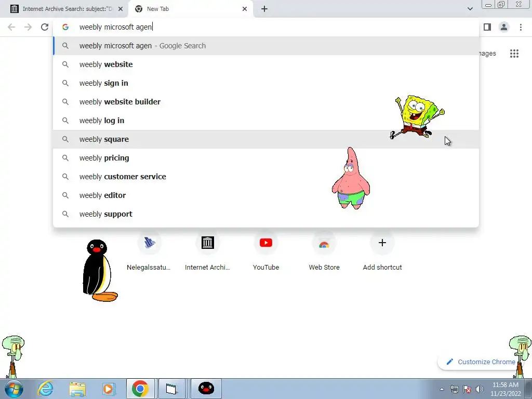Open the taskbar clock showing 11:58 AM
This screenshot has width=532, height=399.
(505, 389)
